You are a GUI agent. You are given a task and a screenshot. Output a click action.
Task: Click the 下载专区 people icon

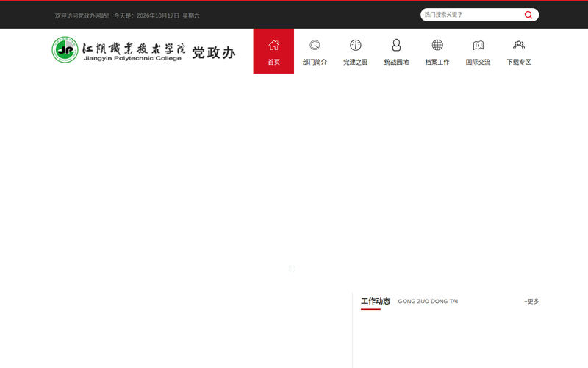[519, 45]
